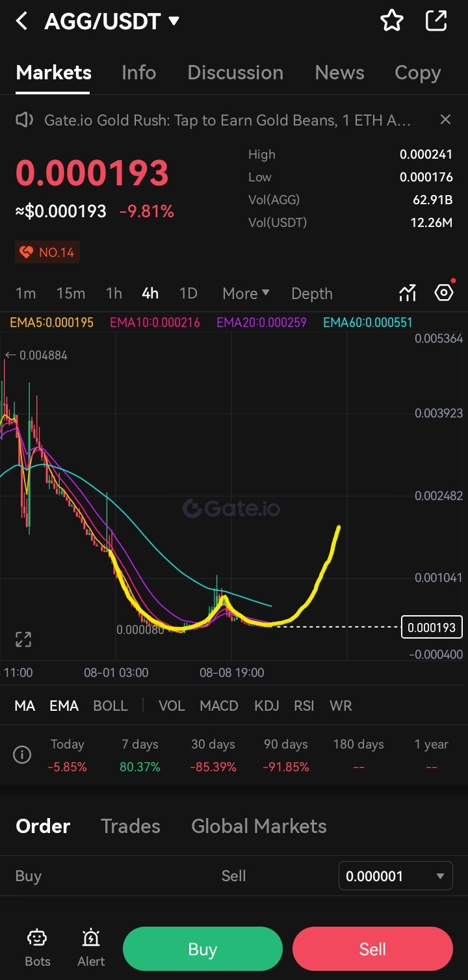
Task: Tap the Low value 0.000176
Action: point(426,177)
